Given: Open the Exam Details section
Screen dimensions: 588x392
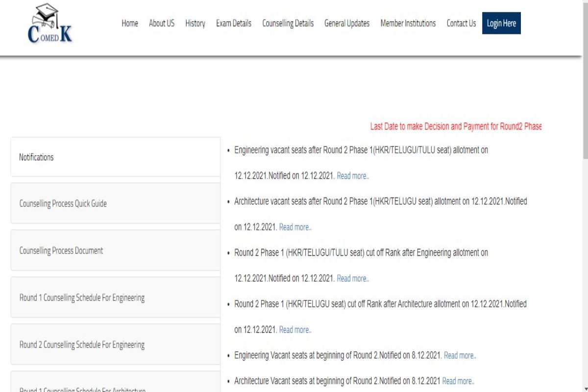Looking at the screenshot, I should tap(234, 23).
